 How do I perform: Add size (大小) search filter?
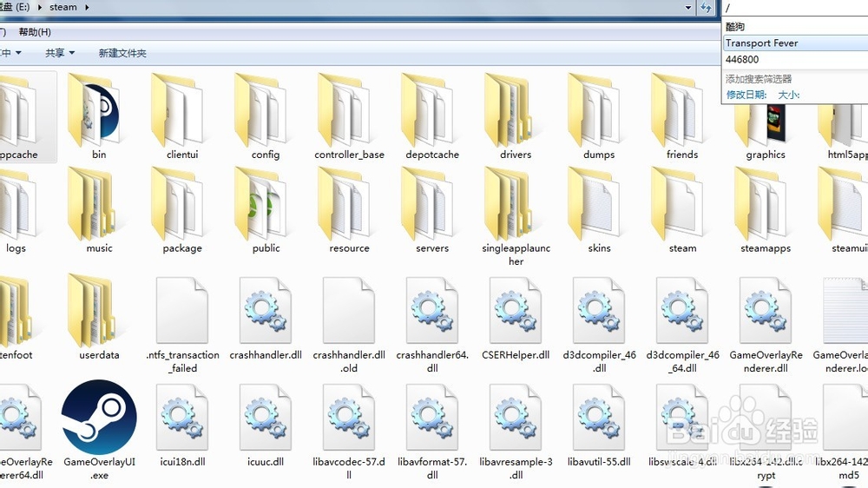click(x=789, y=95)
